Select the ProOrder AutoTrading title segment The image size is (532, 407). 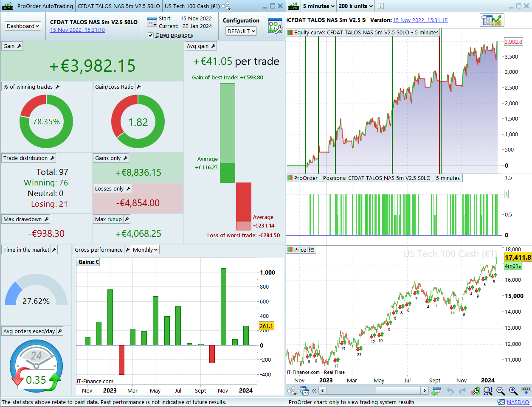click(x=45, y=6)
